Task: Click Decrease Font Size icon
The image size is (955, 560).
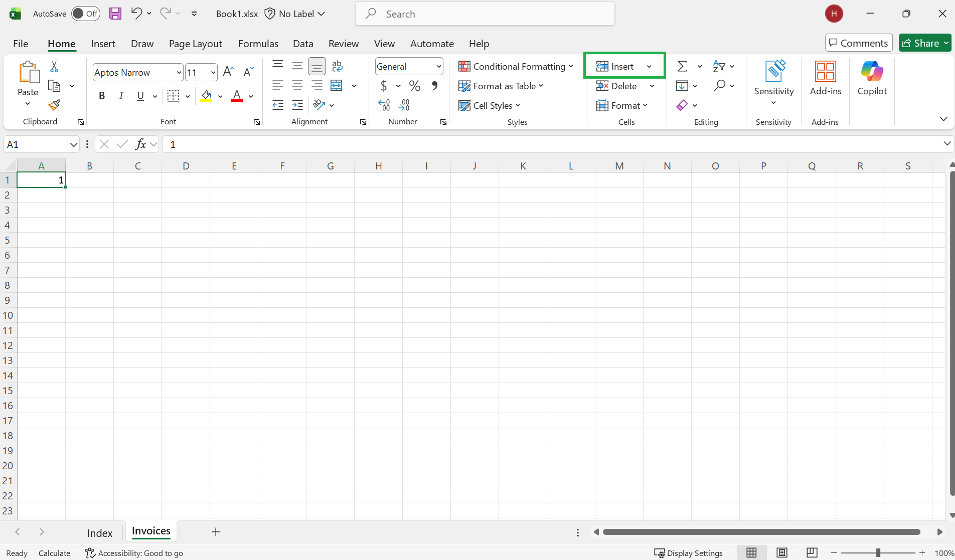Action: (x=248, y=72)
